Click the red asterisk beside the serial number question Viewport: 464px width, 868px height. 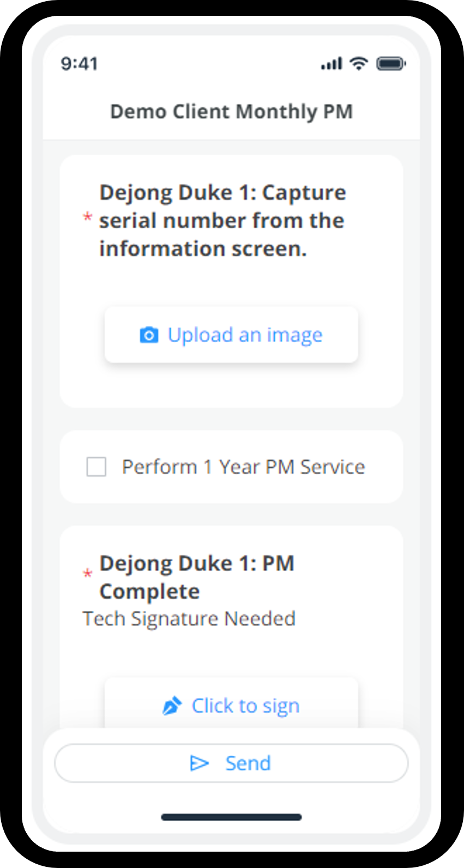pyautogui.click(x=87, y=218)
